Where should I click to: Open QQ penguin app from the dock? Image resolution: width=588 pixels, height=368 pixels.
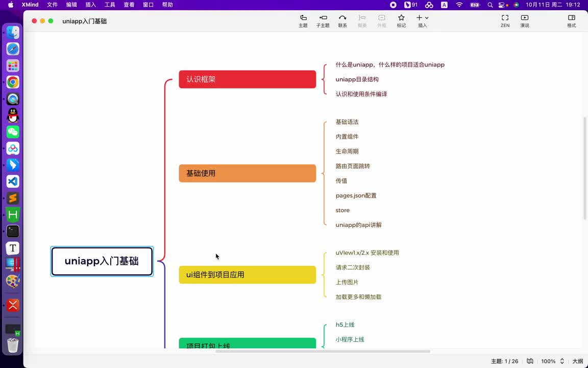[x=13, y=116]
